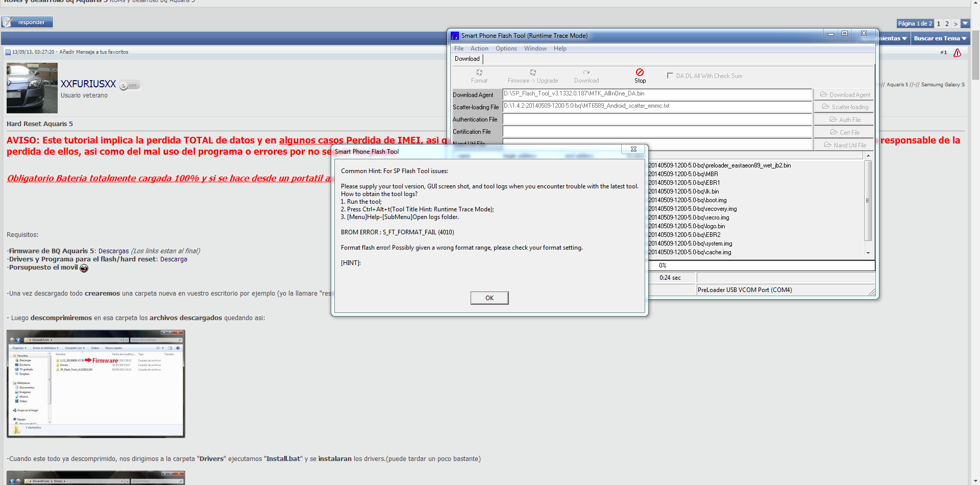
Task: Click the Format toolbar button
Action: pyautogui.click(x=479, y=76)
